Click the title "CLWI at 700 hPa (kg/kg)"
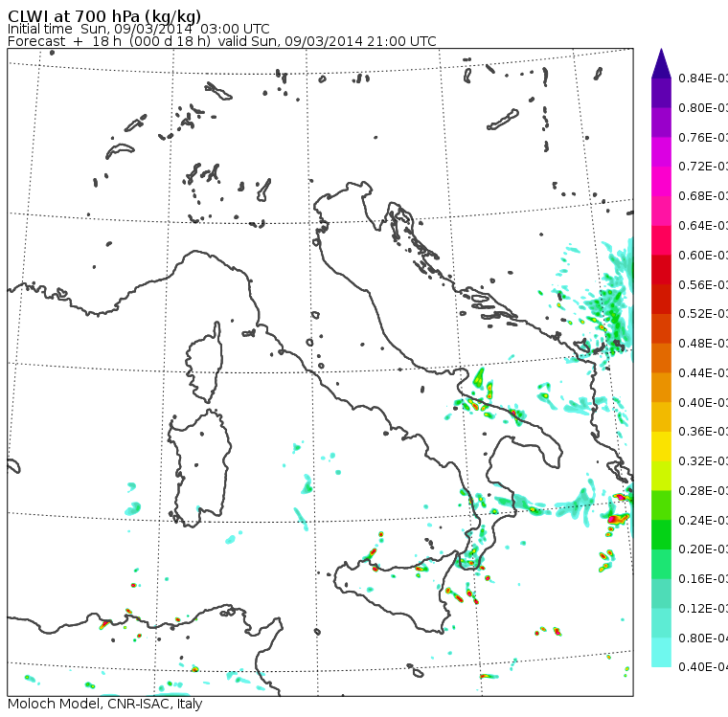728x717 pixels. 104,15
